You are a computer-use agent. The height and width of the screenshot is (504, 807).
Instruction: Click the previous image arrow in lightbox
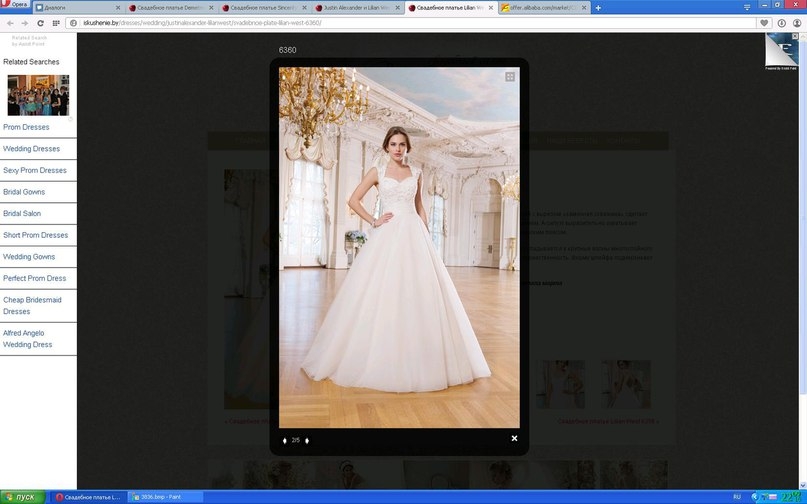(285, 440)
